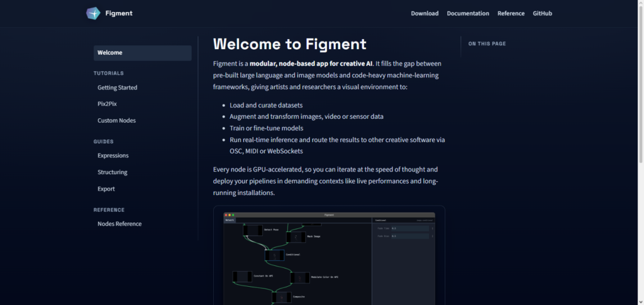Open the Documentation nav link
The image size is (644, 305).
tap(468, 13)
